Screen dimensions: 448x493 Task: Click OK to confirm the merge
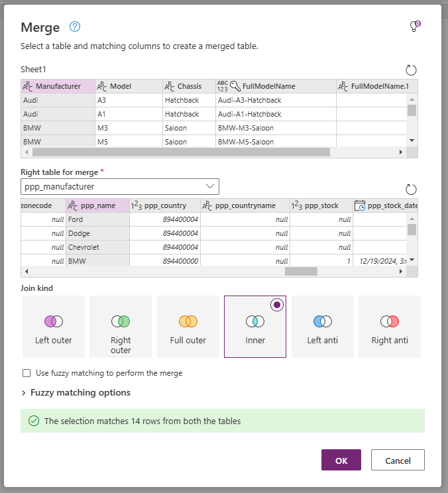click(341, 460)
